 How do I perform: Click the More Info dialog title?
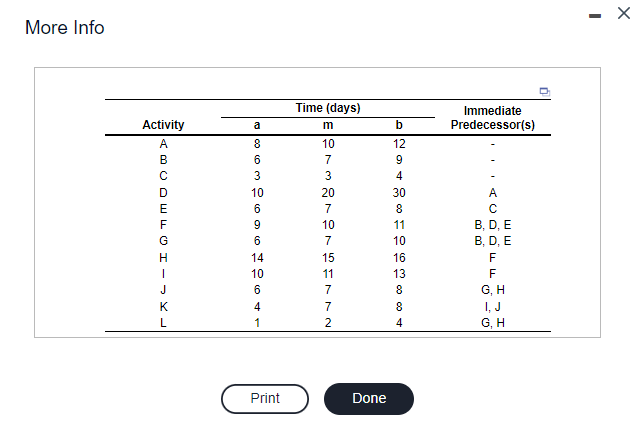[65, 28]
